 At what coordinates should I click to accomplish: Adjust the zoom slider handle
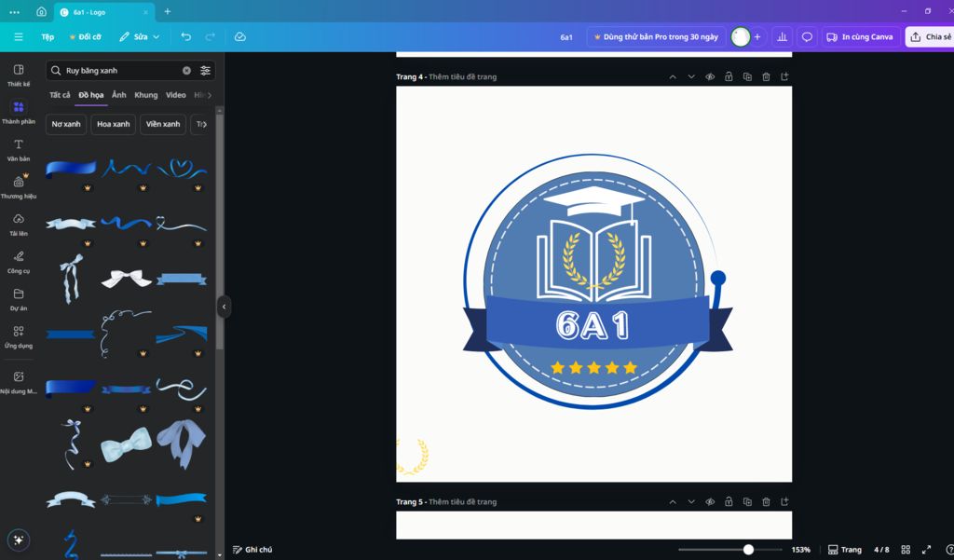(x=748, y=550)
